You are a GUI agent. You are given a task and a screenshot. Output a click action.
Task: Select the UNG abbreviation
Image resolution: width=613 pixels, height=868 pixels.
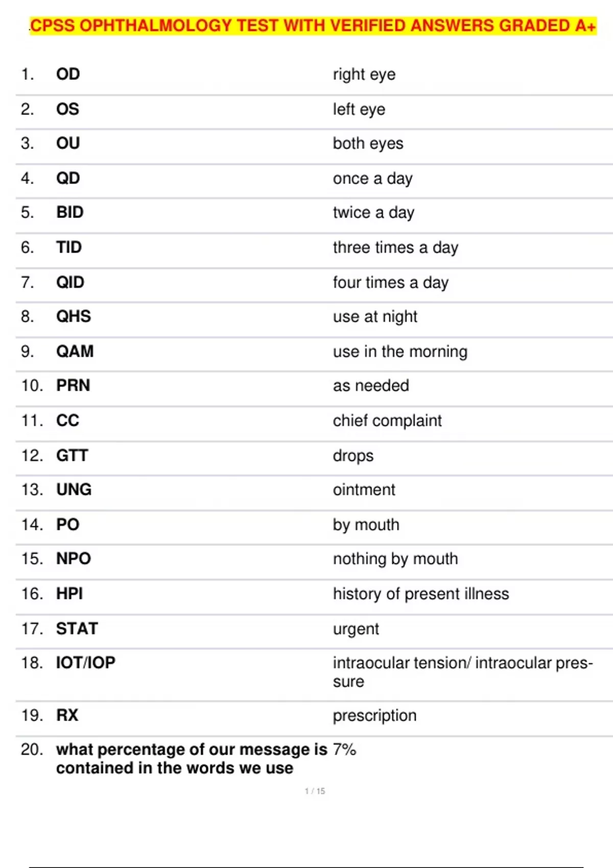point(74,490)
